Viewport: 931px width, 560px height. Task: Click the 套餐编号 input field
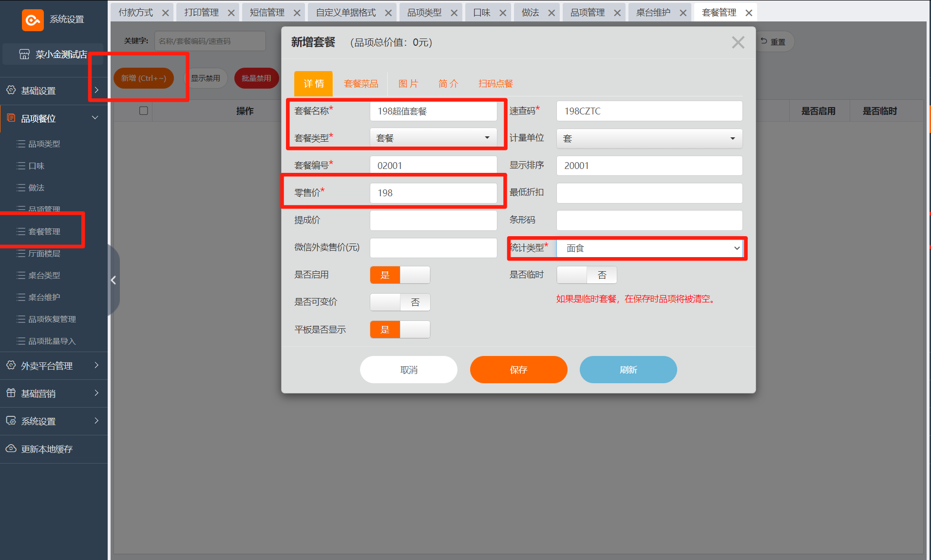click(x=433, y=166)
